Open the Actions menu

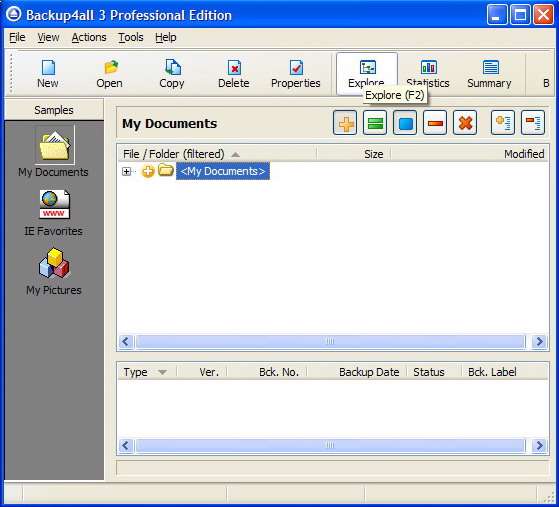[89, 37]
